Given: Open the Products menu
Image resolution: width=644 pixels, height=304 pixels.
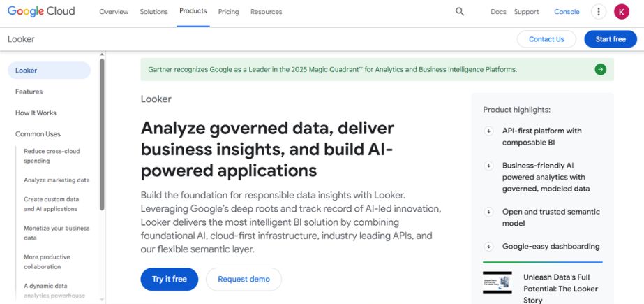Looking at the screenshot, I should [x=193, y=11].
